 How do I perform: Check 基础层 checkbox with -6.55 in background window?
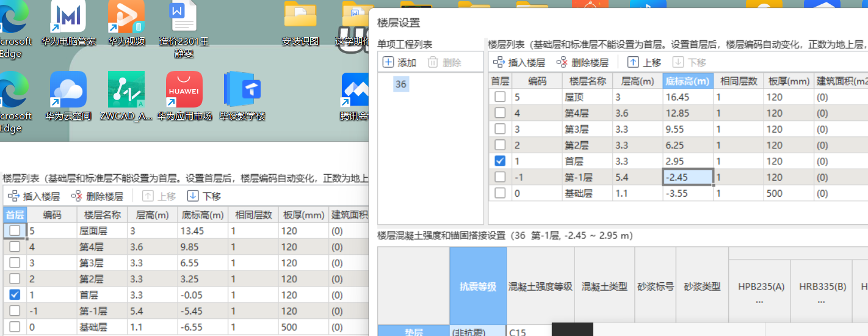point(15,327)
